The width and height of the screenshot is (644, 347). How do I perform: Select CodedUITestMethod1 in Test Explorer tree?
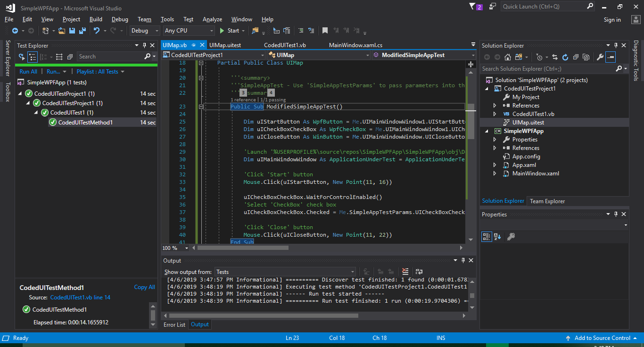point(85,123)
